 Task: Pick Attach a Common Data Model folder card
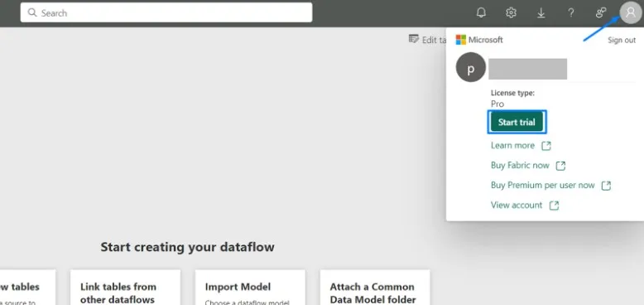click(x=375, y=288)
